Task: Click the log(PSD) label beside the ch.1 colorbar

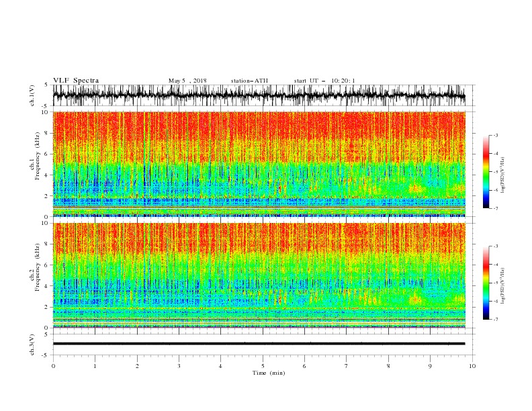Action: pos(503,175)
